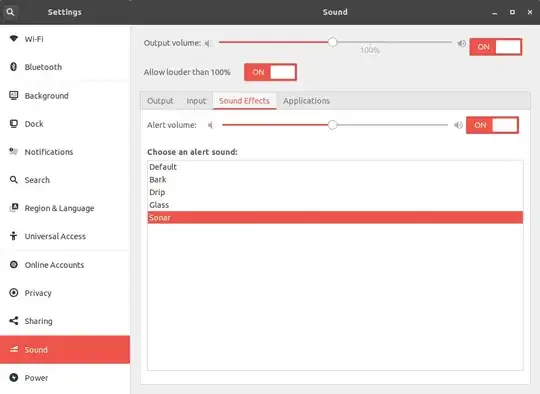The width and height of the screenshot is (540, 394).
Task: Click the 100% mark on output slider
Action: [x=370, y=50]
